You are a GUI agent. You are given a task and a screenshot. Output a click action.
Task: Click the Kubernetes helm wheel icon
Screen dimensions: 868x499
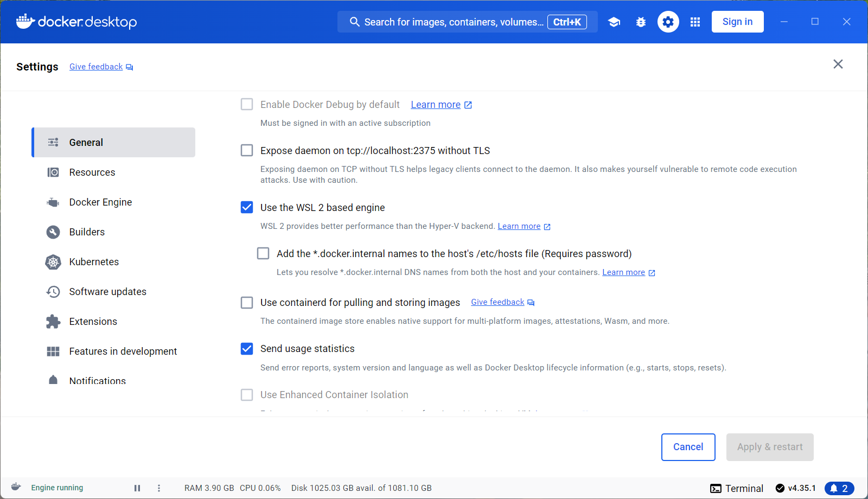coord(53,262)
